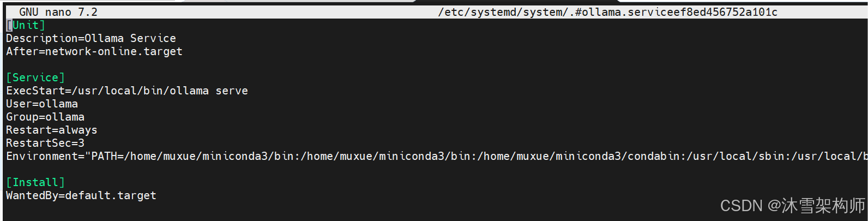The width and height of the screenshot is (868, 221).
Task: Click the GNU nano 7.2 title text
Action: click(x=58, y=12)
